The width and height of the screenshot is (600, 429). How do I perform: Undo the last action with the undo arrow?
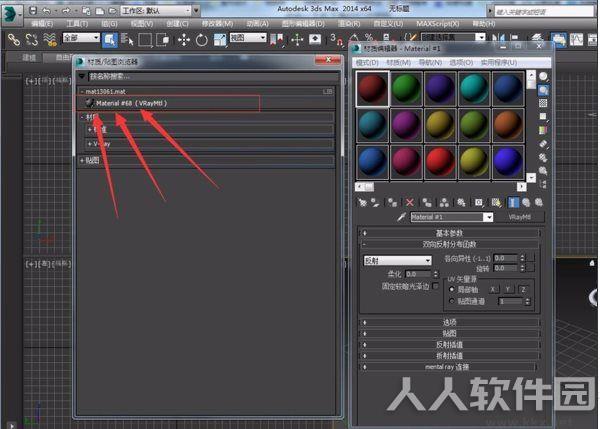click(46, 10)
